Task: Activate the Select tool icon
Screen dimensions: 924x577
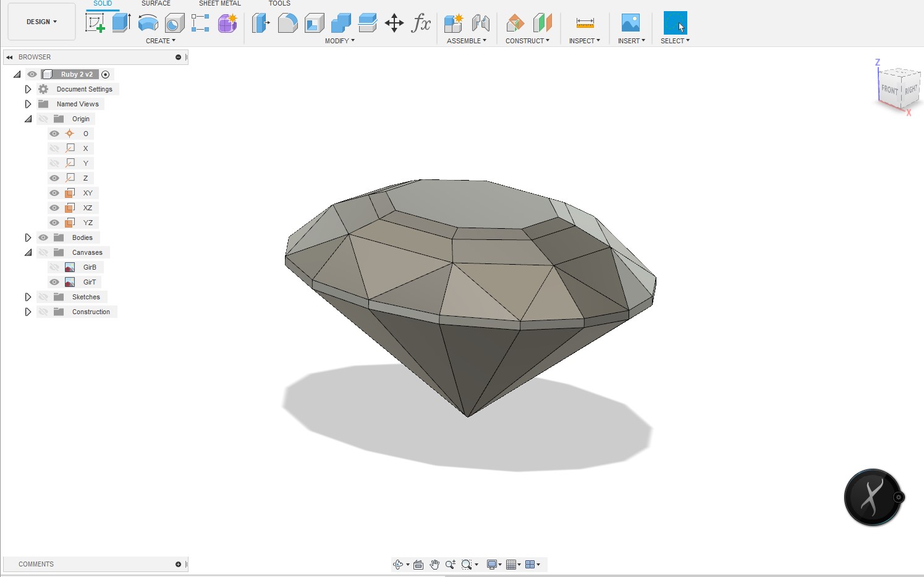Action: (x=675, y=23)
